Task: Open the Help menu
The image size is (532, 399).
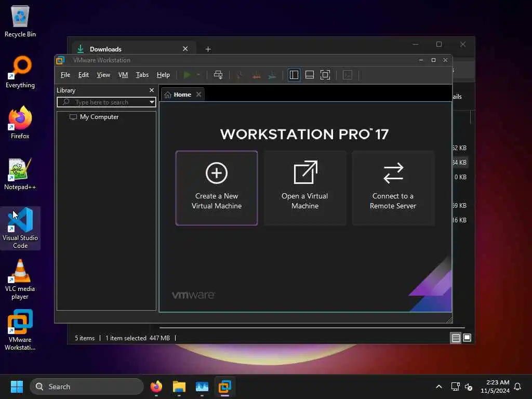Action: pos(163,75)
